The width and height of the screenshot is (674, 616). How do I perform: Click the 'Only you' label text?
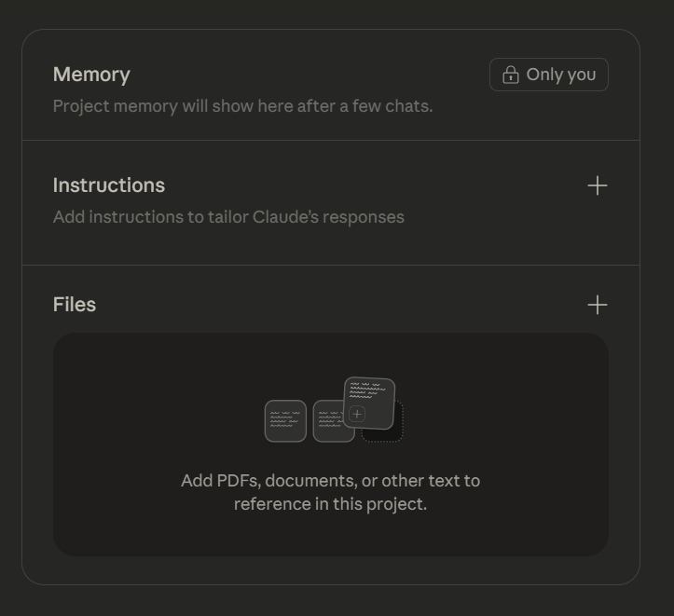[x=561, y=75]
